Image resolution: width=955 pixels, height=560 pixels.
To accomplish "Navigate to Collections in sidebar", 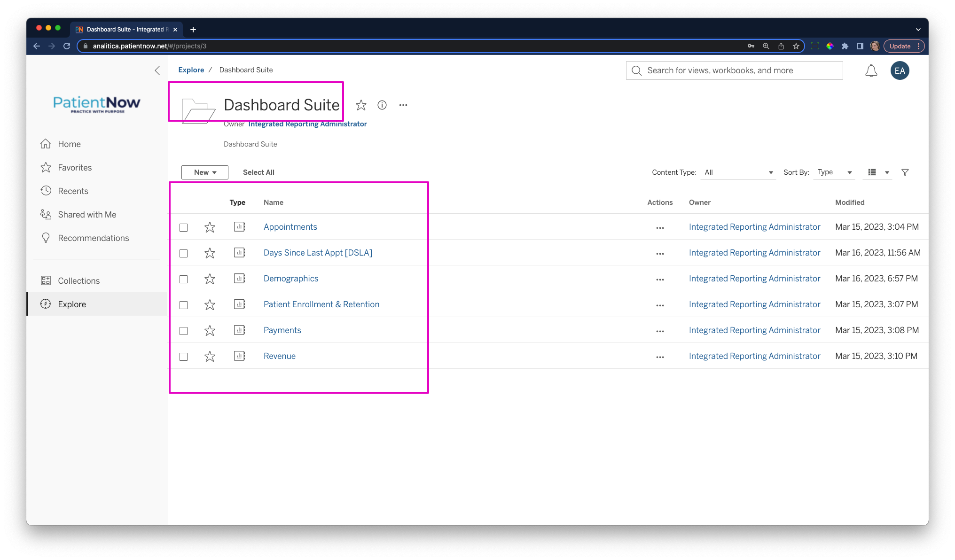I will (78, 280).
